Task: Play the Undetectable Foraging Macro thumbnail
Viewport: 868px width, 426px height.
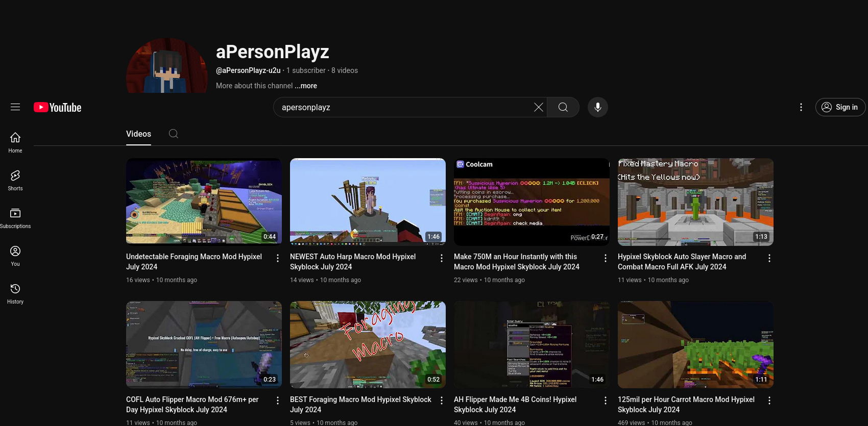Action: [x=204, y=202]
